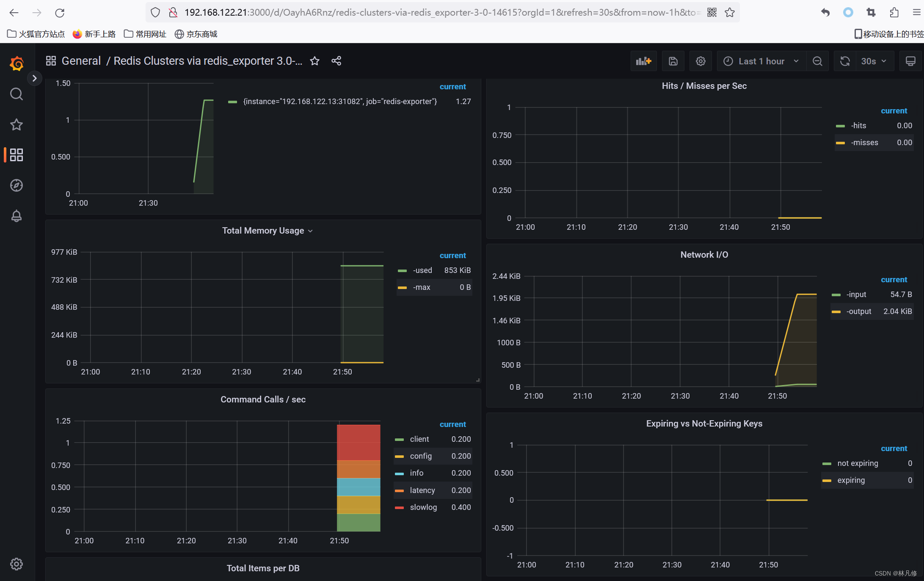Open the starred dashboards sidebar icon
The height and width of the screenshot is (581, 924).
(x=17, y=124)
